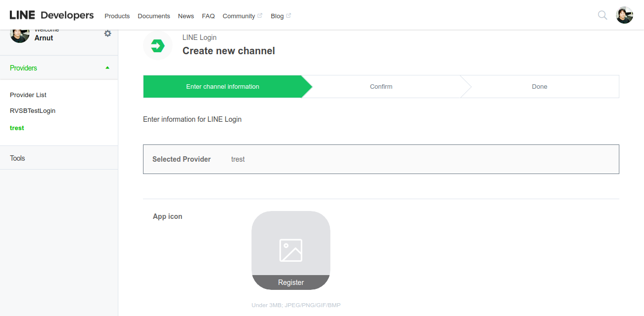Click the Under 3MB file format hint
This screenshot has height=316, width=644.
click(x=296, y=305)
